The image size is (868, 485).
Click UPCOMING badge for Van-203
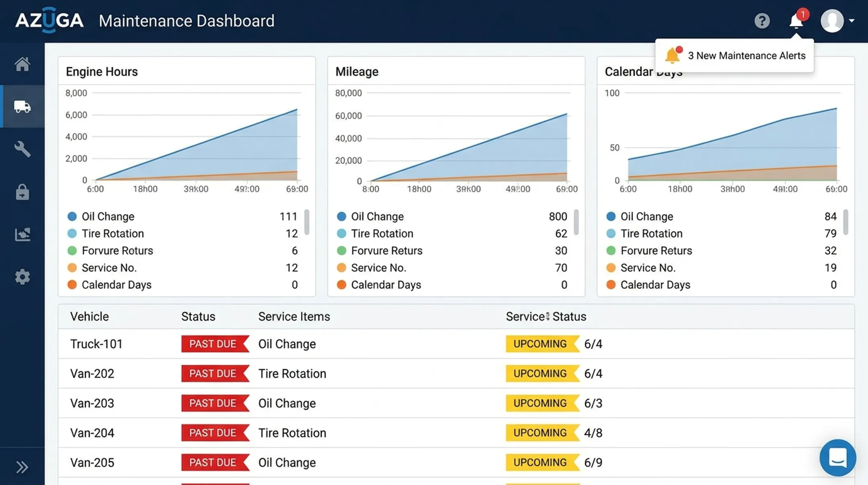(542, 403)
